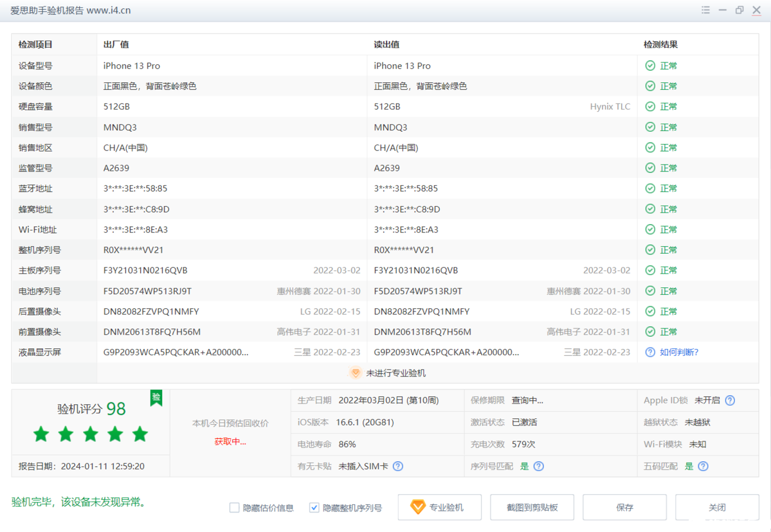Image resolution: width=771 pixels, height=532 pixels.
Task: Click the report date 2024-01-11 12:59:20
Action: coord(103,466)
